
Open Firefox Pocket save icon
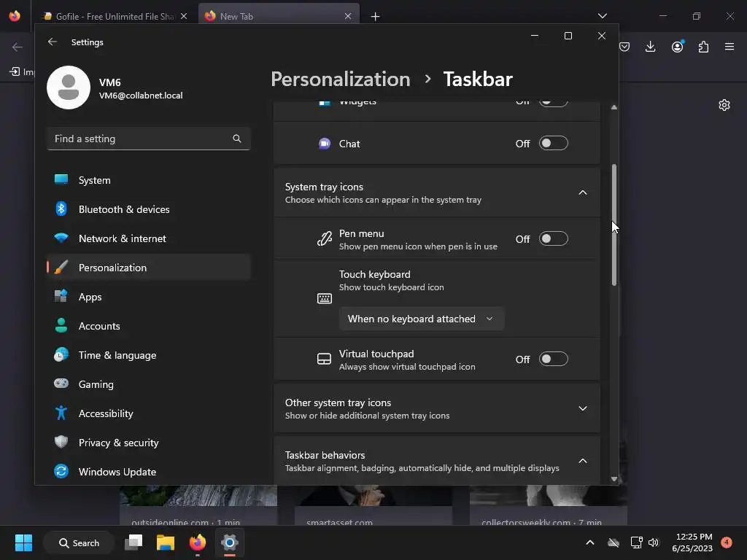(x=624, y=47)
